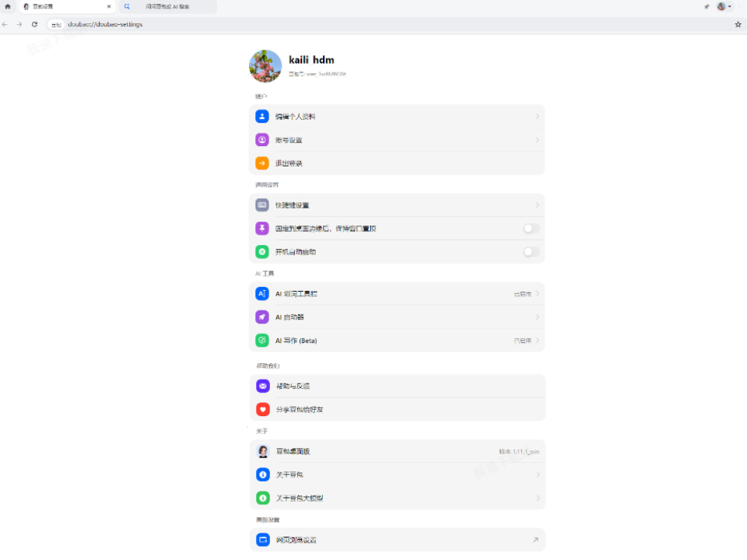This screenshot has width=747, height=560.
Task: Open the AI 划词工具栏 chevron
Action: [x=538, y=293]
